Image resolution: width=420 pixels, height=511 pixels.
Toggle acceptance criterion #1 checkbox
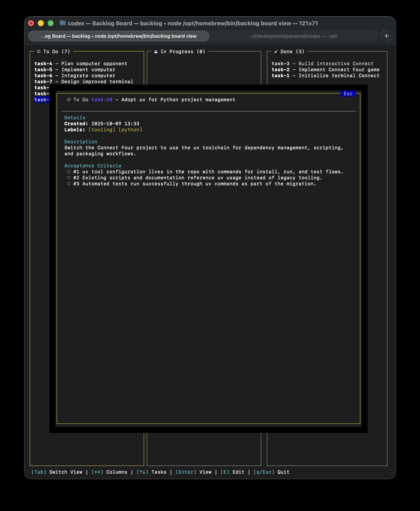click(x=69, y=172)
